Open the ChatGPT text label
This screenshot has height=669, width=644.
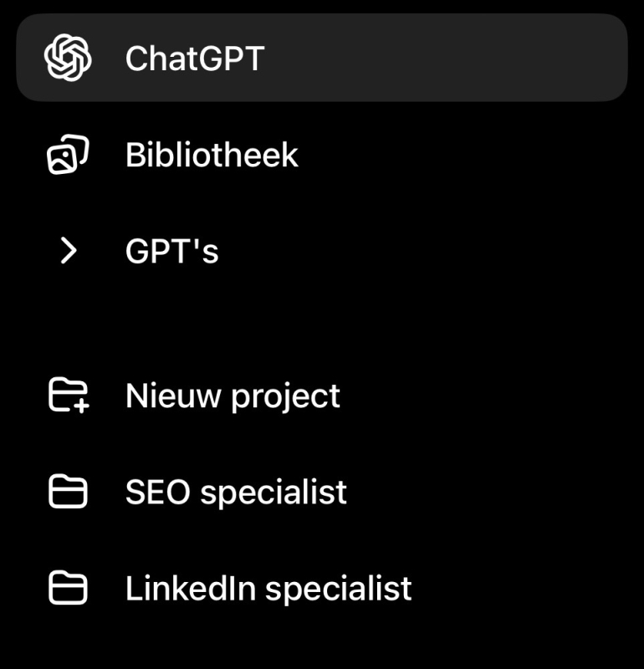[x=194, y=58]
